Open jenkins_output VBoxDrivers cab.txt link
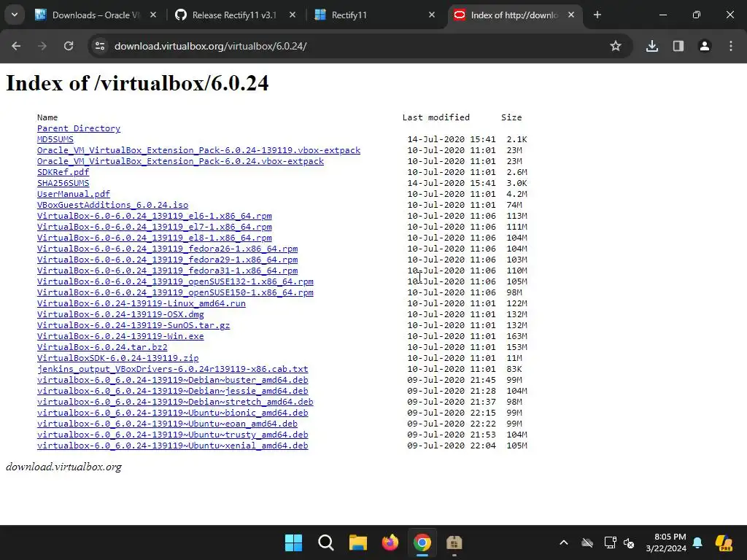This screenshot has height=560, width=747. (x=172, y=369)
